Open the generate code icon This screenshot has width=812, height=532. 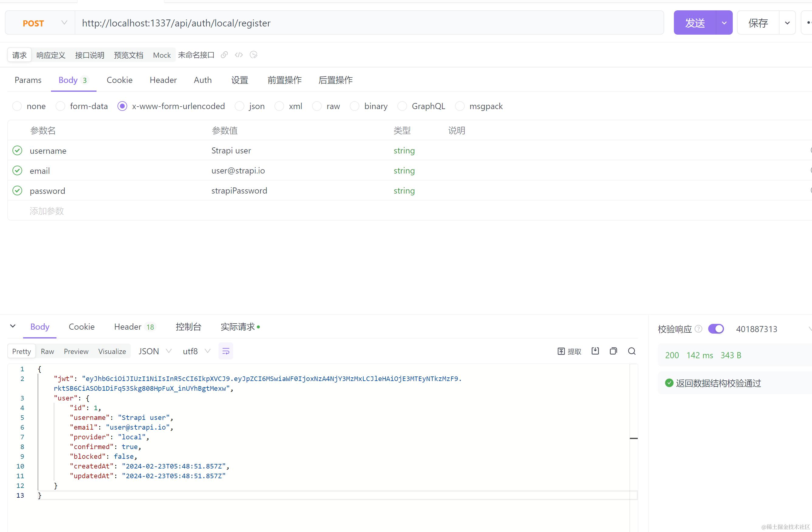tap(239, 55)
